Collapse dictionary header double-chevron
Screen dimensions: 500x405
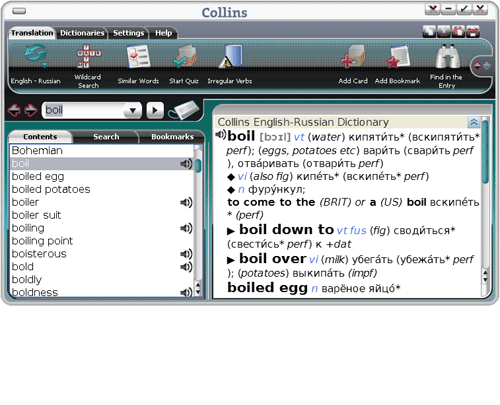pos(473,122)
